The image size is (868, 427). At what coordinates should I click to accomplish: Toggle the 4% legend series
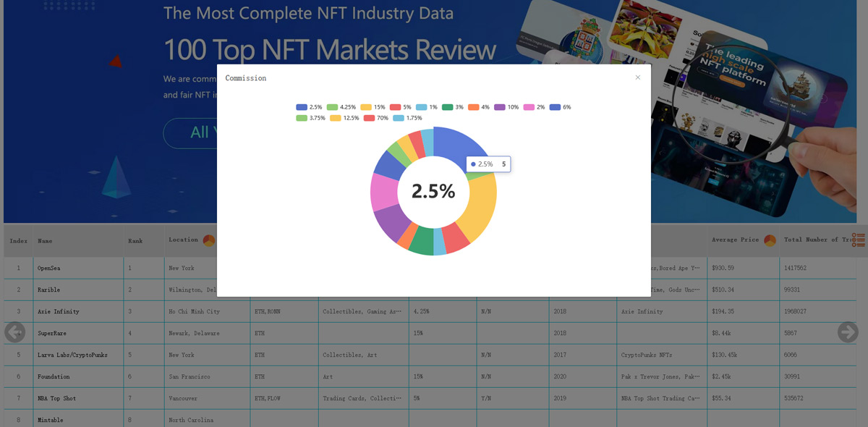[x=479, y=107]
